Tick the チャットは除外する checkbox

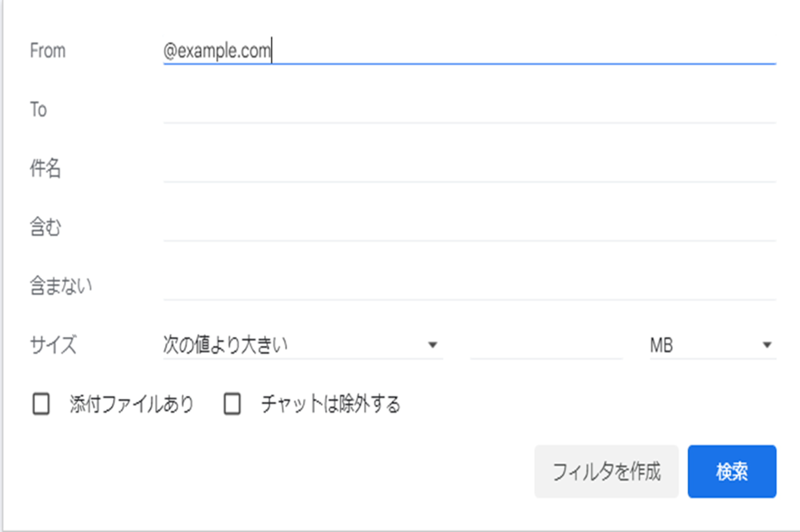tap(232, 403)
